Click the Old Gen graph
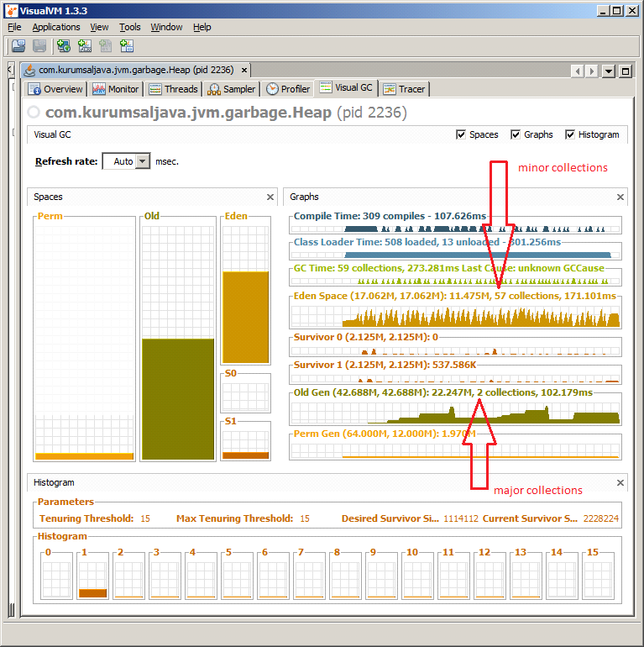644x647 pixels. pos(455,413)
